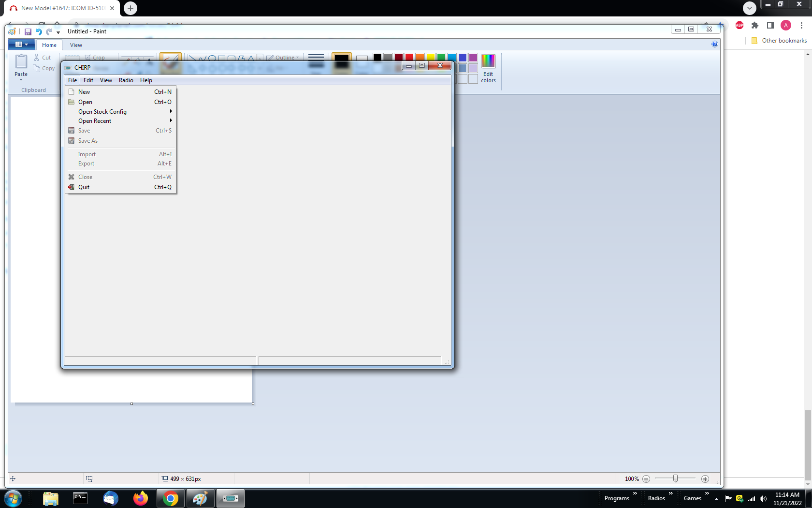Click New in the CHIRP File menu
Viewport: 812px width, 508px height.
(x=120, y=92)
